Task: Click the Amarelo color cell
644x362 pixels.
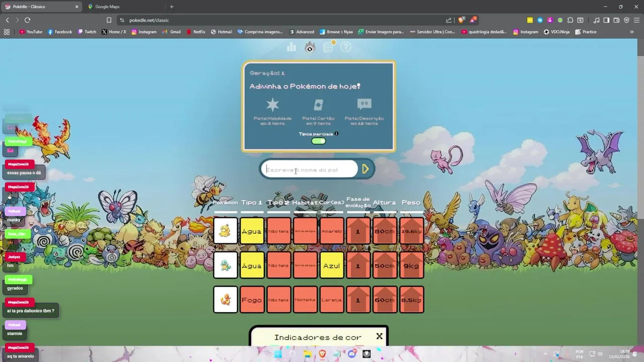Action: click(x=332, y=231)
